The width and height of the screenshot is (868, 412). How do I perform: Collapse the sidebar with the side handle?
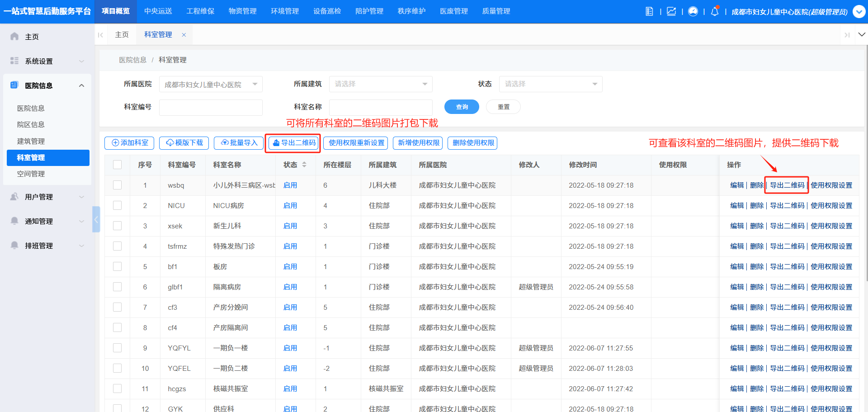click(96, 219)
